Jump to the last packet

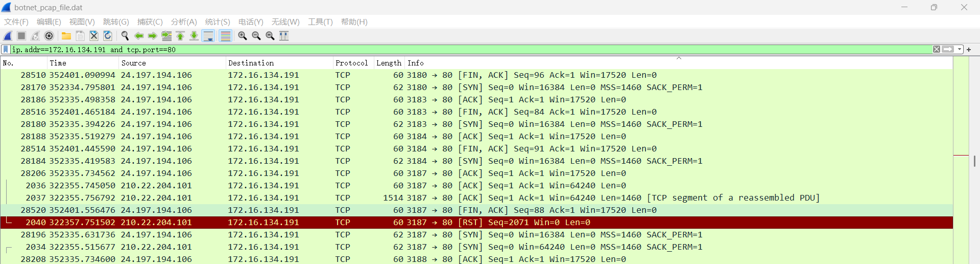(194, 36)
